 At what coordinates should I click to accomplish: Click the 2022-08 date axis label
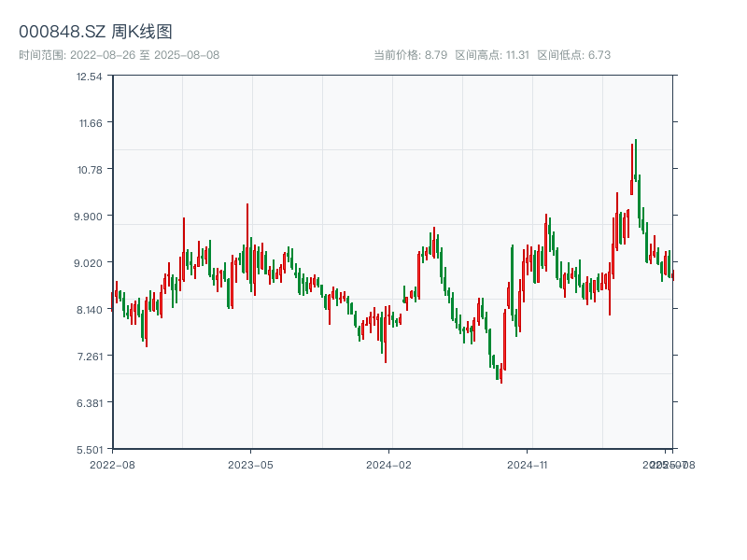(x=112, y=464)
